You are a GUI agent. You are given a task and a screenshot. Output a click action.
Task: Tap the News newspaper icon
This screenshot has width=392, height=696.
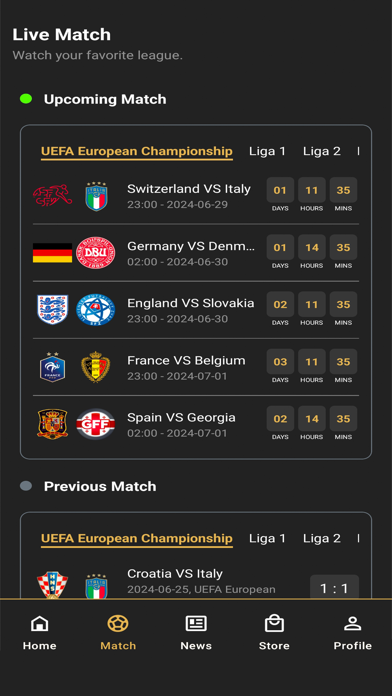pos(196,623)
